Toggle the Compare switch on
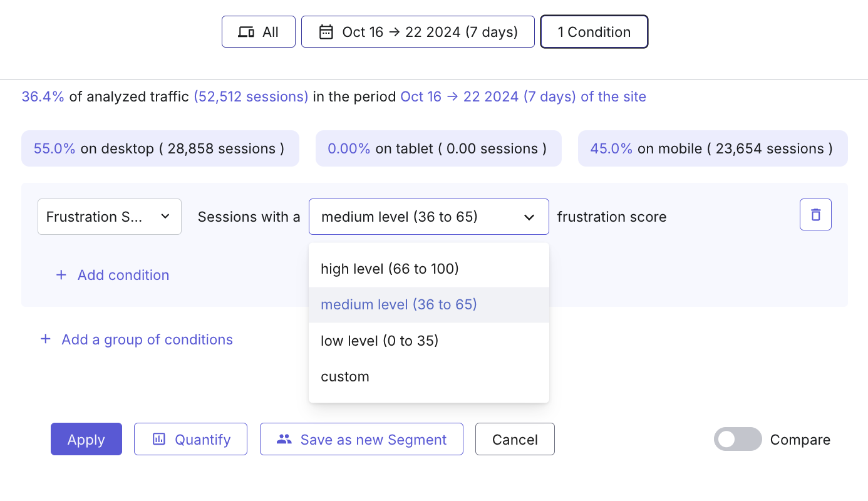Screen dimensions: 868x501 [x=738, y=439]
